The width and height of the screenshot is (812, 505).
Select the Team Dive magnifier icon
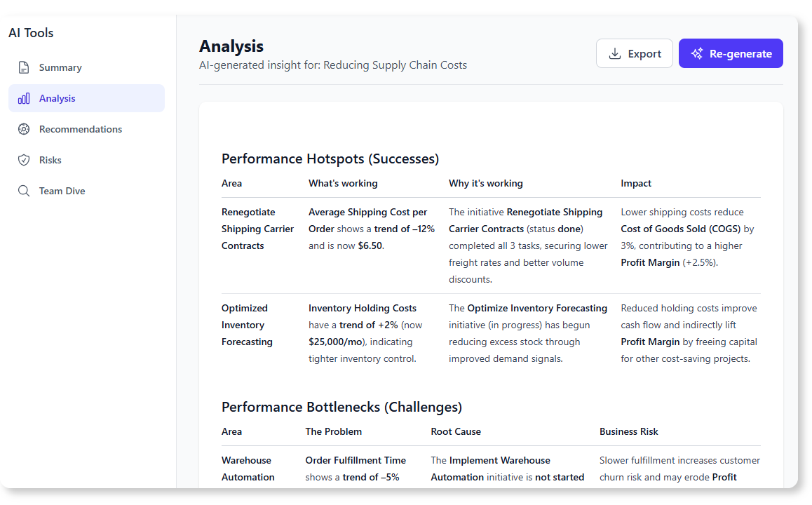coord(23,191)
